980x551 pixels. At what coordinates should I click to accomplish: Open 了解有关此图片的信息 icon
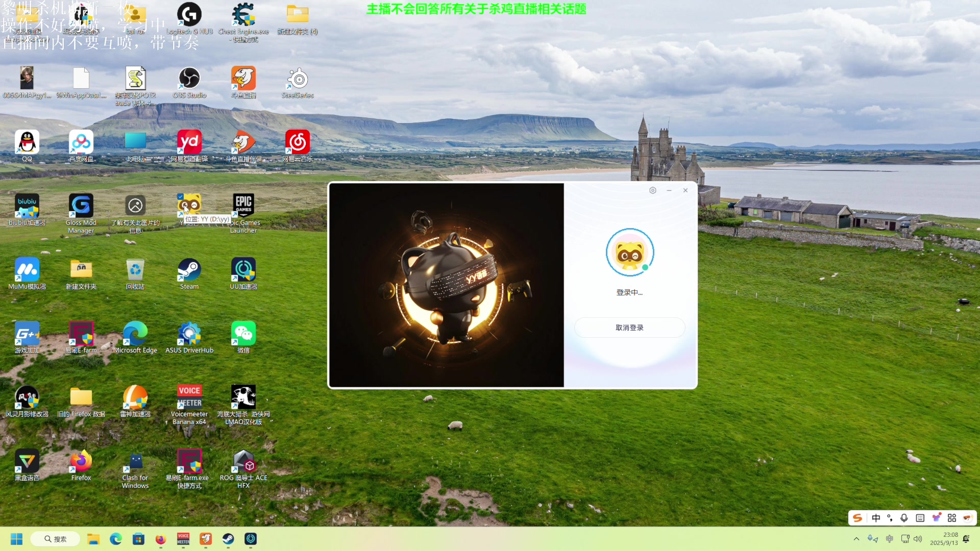coord(135,213)
